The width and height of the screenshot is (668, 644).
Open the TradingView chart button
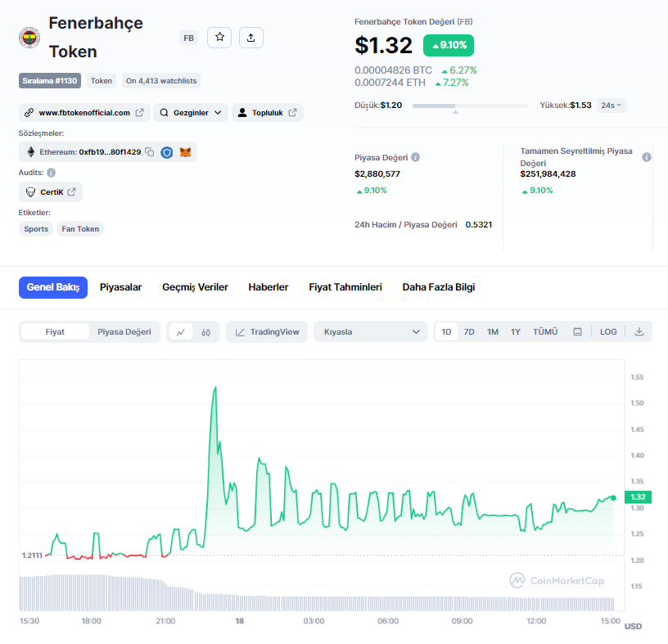pyautogui.click(x=267, y=331)
